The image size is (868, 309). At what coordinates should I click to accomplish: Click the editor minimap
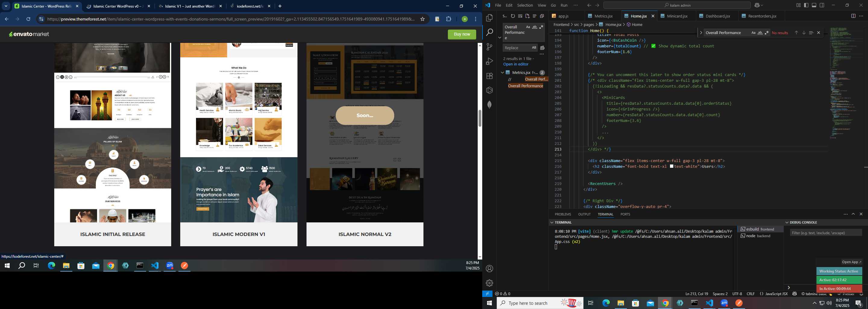[x=846, y=83]
